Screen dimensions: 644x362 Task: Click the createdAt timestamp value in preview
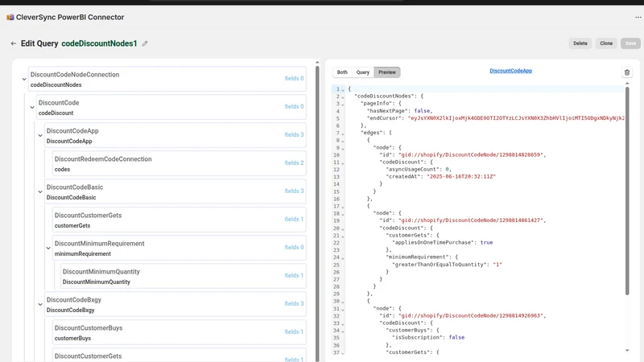461,176
